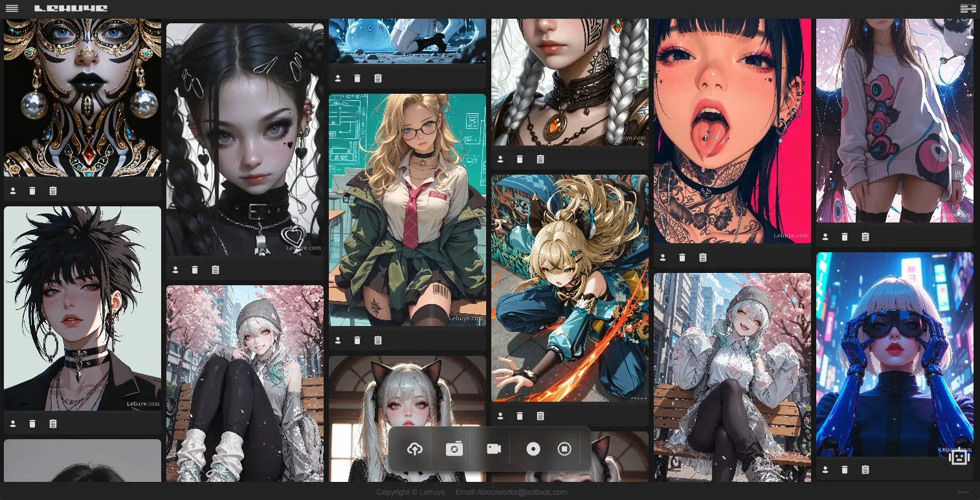Delete the spiky black hair portrait
980x500 pixels.
click(32, 424)
